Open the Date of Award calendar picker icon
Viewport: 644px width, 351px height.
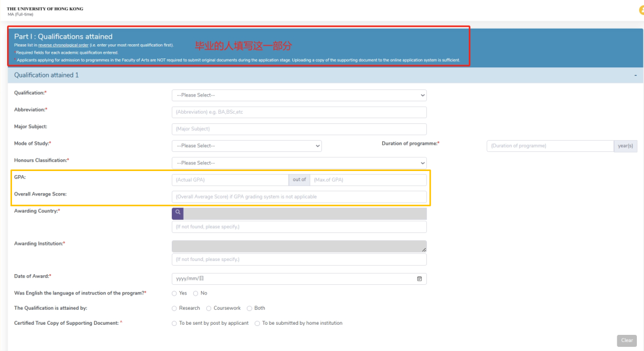[419, 279]
